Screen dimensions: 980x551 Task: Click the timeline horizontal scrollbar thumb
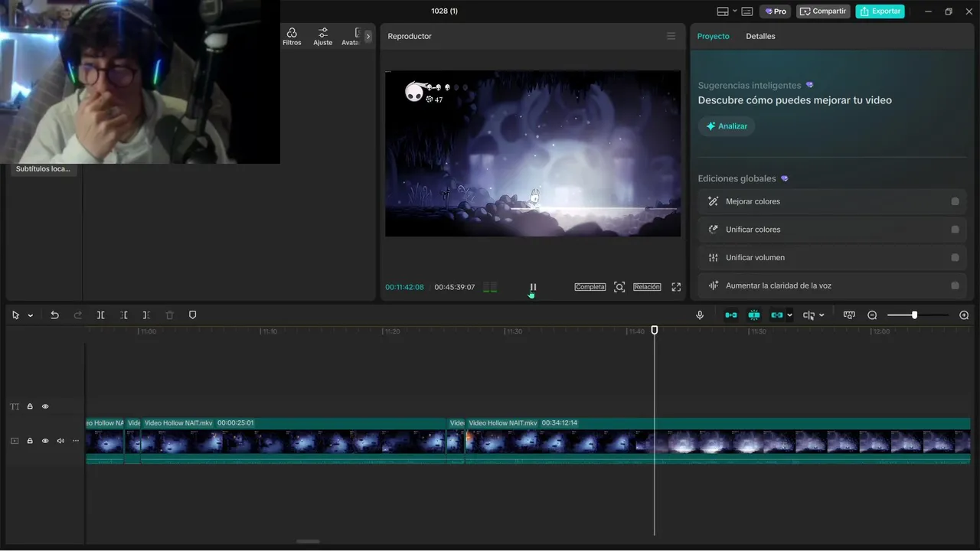[308, 541]
